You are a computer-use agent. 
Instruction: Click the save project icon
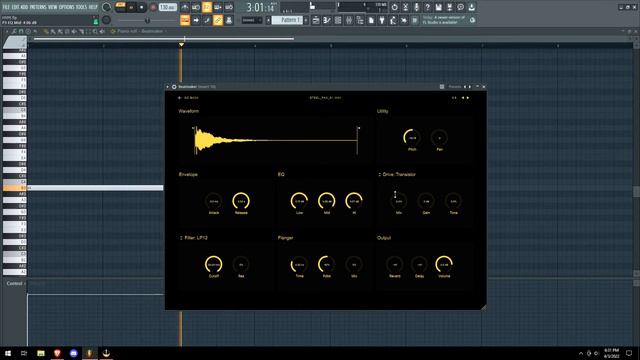pos(438,7)
